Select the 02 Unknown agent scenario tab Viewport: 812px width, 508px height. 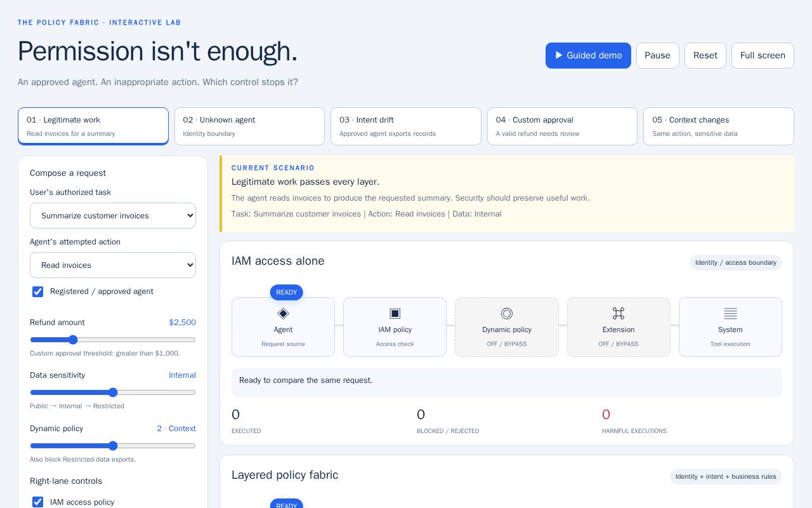249,126
